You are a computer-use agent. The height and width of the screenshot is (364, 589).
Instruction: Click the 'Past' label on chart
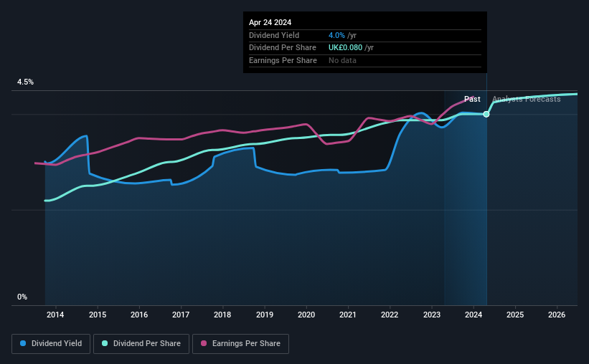[472, 99]
